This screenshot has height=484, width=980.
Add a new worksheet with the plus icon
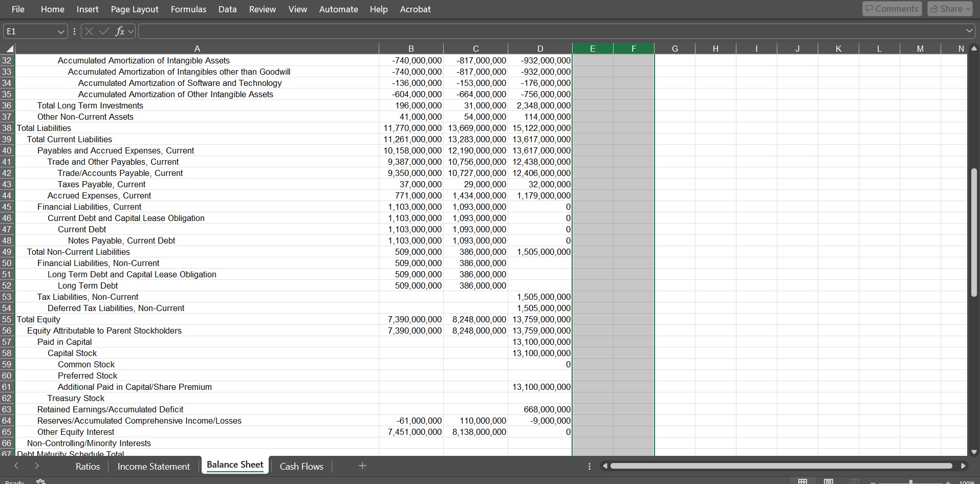(x=362, y=466)
